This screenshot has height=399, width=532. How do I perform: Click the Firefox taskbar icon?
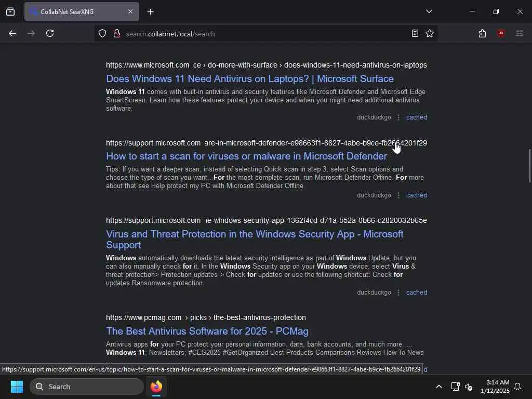tap(156, 387)
